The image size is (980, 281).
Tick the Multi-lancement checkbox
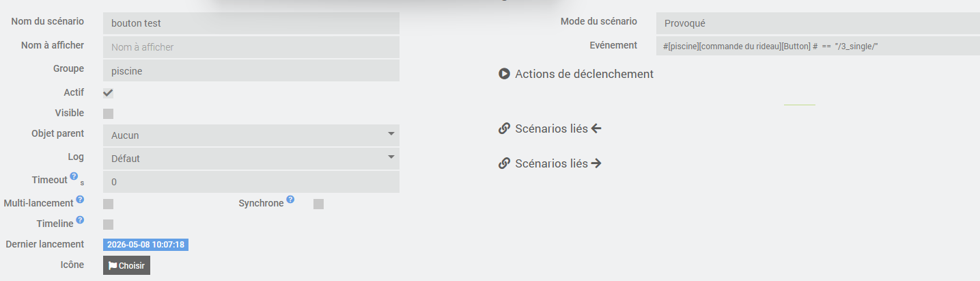108,204
